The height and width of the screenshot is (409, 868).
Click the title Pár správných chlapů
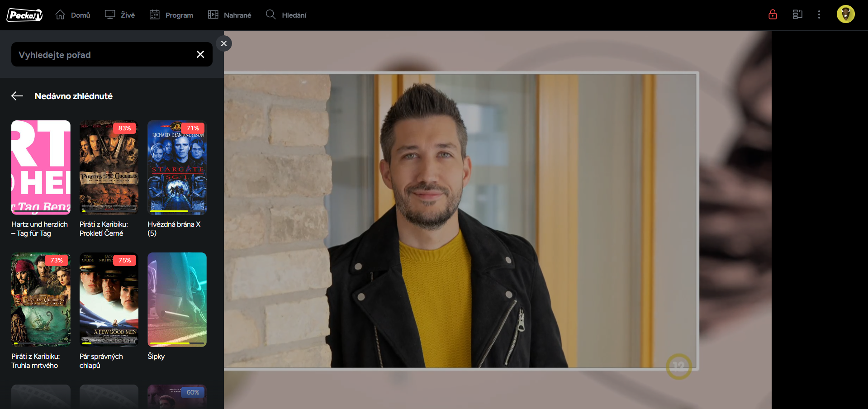pyautogui.click(x=101, y=361)
